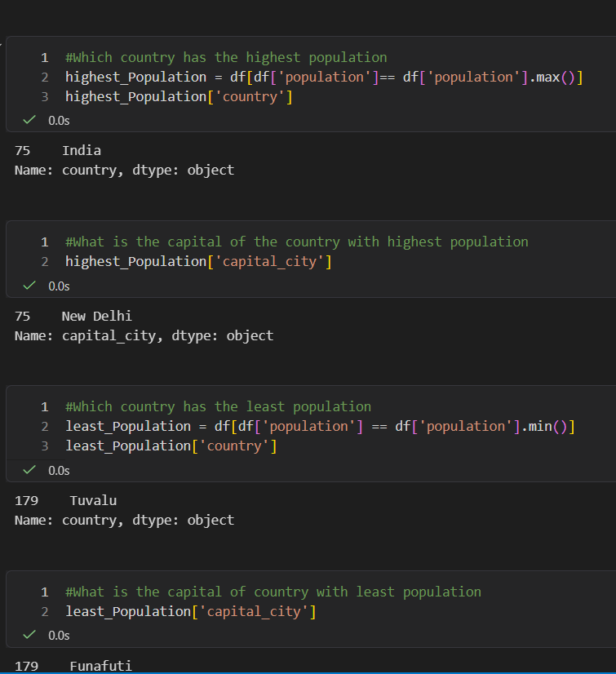This screenshot has height=674, width=616.
Task: Click the highest_Population['country'] code line
Action: coord(179,96)
